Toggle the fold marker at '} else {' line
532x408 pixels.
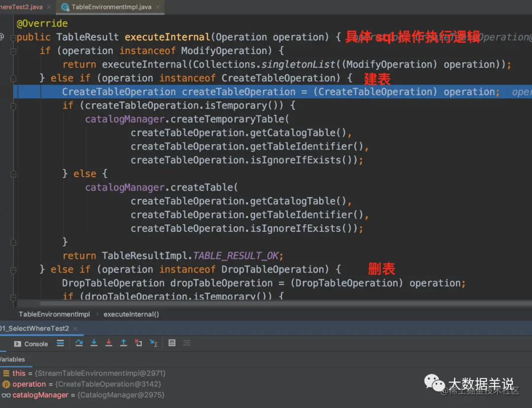click(13, 174)
